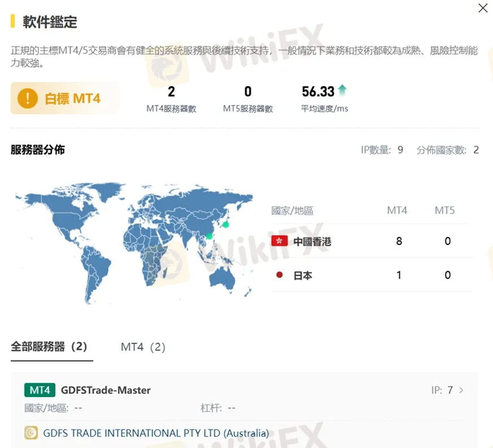Click the green rise arrow next to 56.33

tap(343, 89)
